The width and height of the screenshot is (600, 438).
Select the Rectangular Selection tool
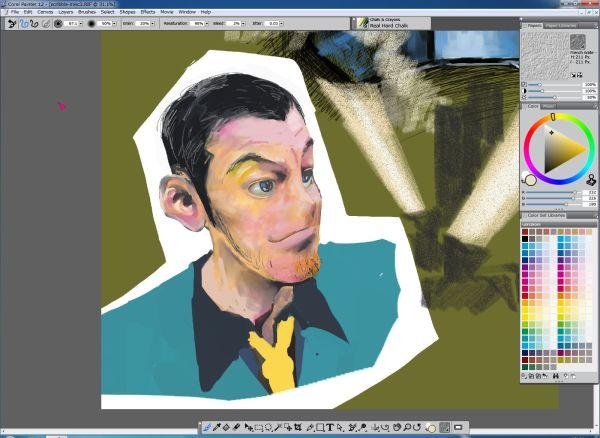(x=258, y=427)
